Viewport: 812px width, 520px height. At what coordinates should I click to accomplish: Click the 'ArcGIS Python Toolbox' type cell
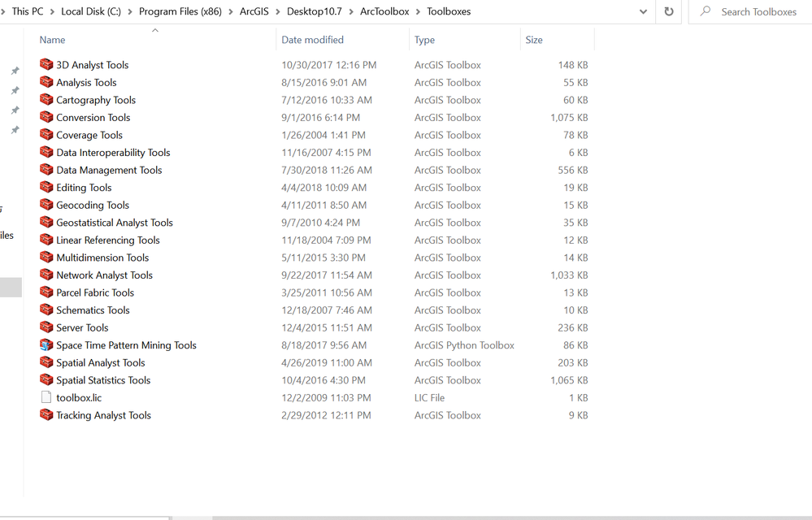[x=464, y=345]
